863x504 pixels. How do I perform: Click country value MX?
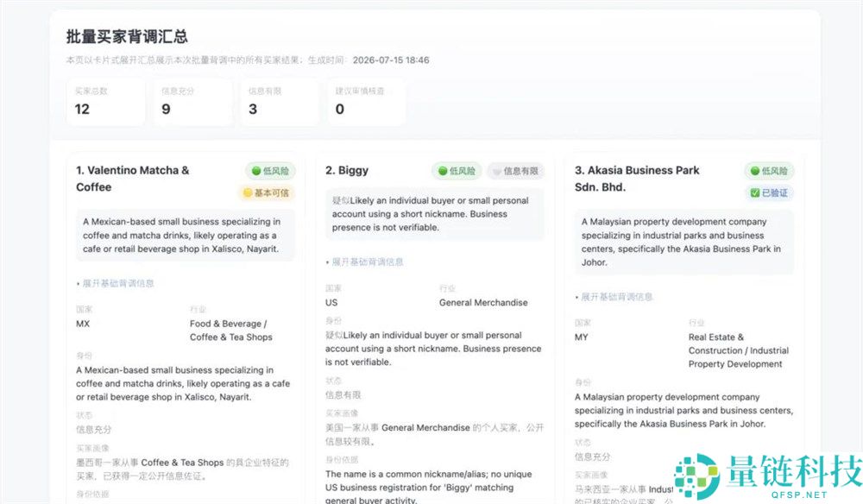click(83, 324)
